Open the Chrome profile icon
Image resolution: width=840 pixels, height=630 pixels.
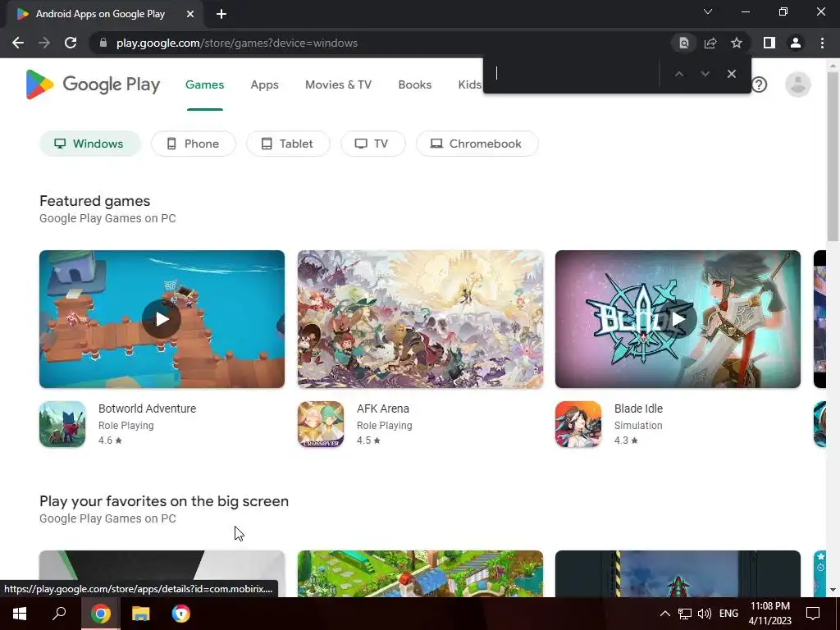point(796,43)
